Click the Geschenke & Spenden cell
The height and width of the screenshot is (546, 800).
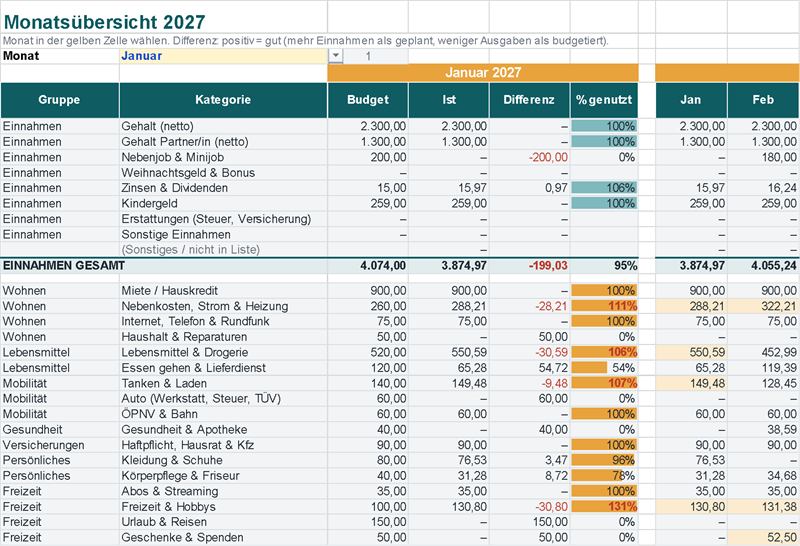pyautogui.click(x=223, y=537)
